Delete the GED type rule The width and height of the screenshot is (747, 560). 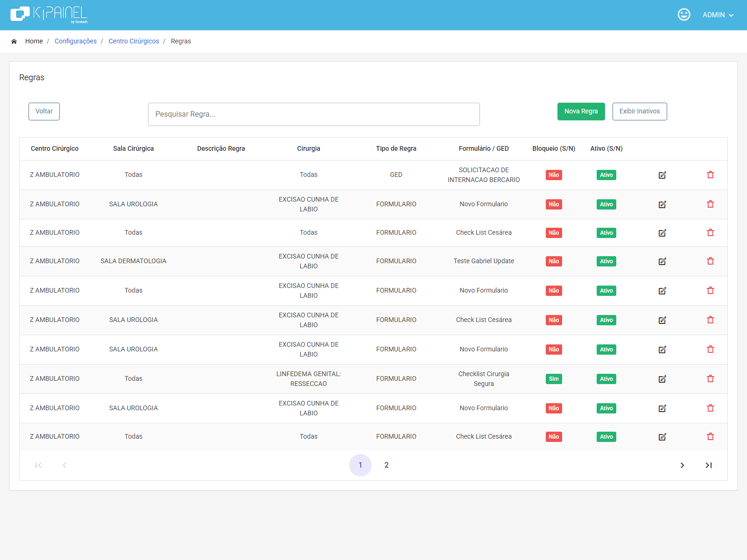point(711,175)
